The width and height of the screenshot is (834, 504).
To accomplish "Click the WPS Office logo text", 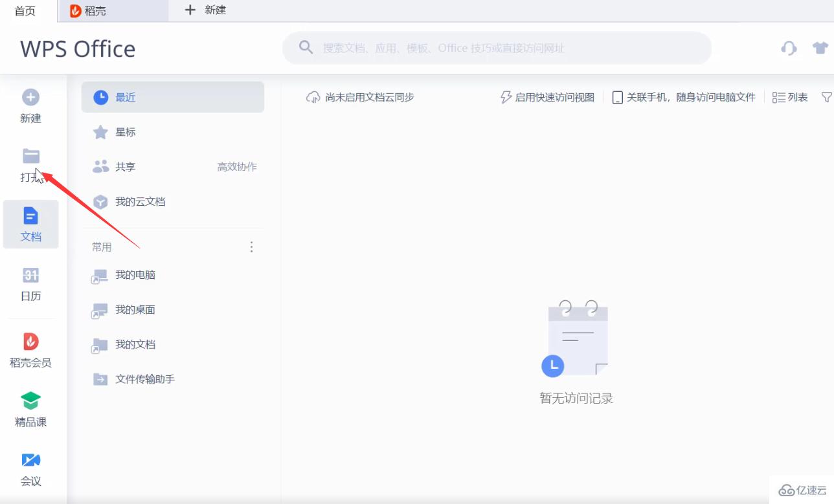I will [x=78, y=49].
